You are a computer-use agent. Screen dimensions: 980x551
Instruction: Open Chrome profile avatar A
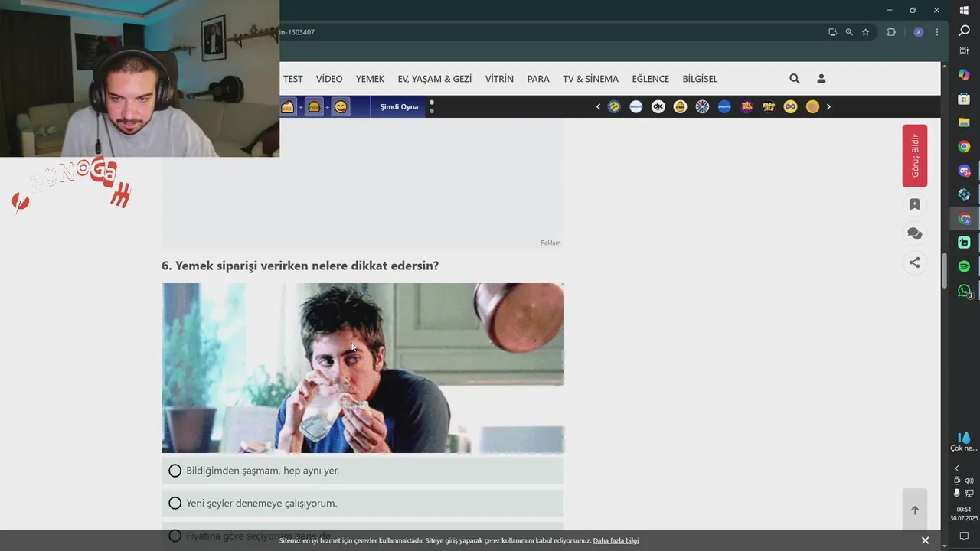coord(919,32)
